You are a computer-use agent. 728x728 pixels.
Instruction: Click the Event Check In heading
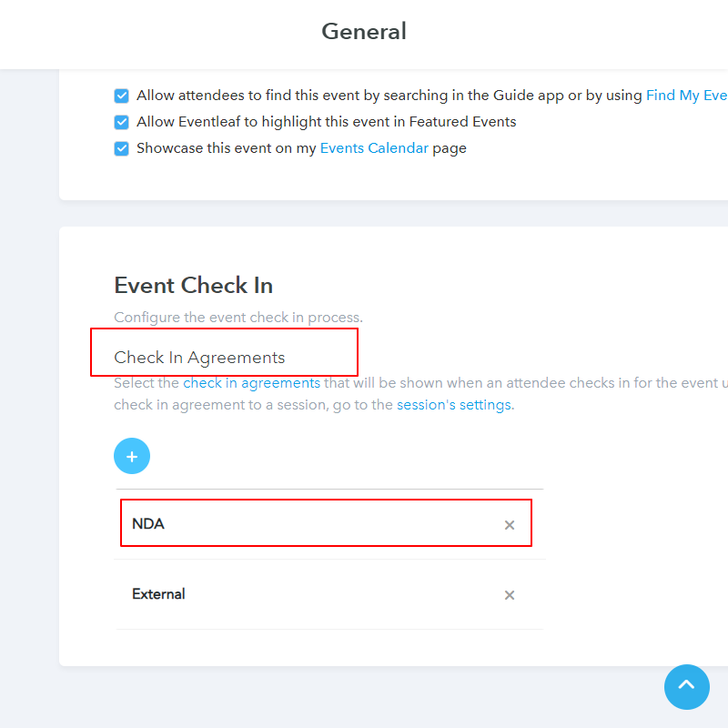click(194, 285)
